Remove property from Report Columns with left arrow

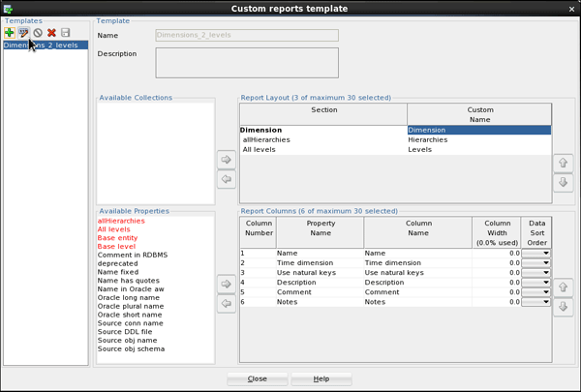click(227, 304)
